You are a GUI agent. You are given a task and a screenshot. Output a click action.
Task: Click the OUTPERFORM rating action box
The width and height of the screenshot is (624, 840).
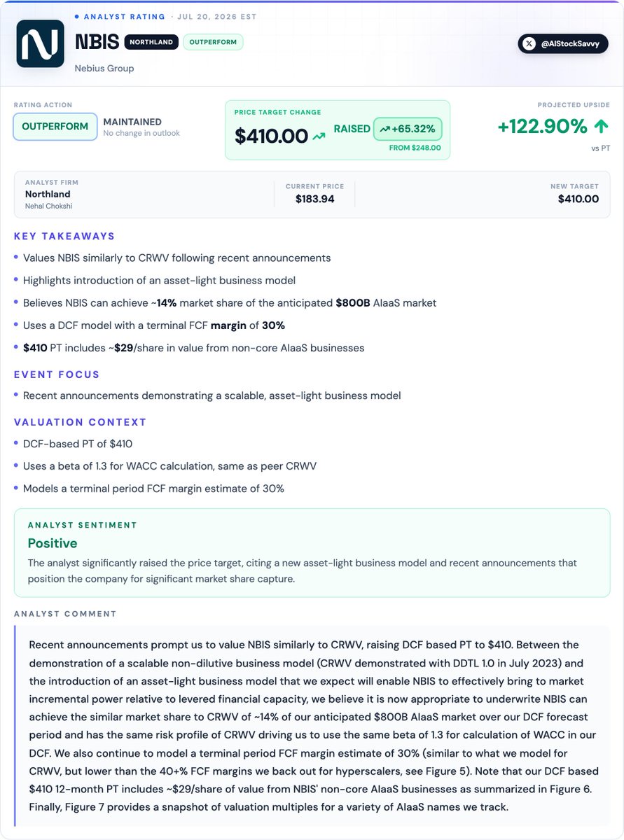(x=55, y=127)
